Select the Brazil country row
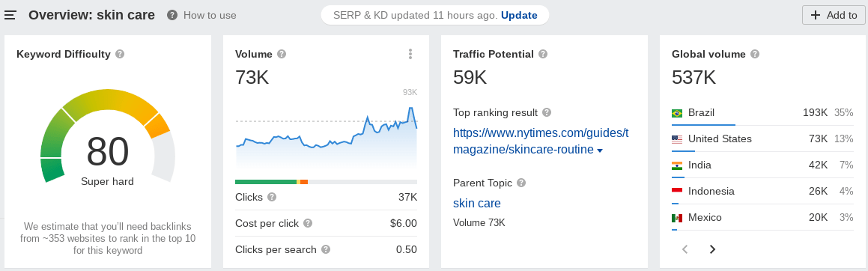 coord(762,113)
